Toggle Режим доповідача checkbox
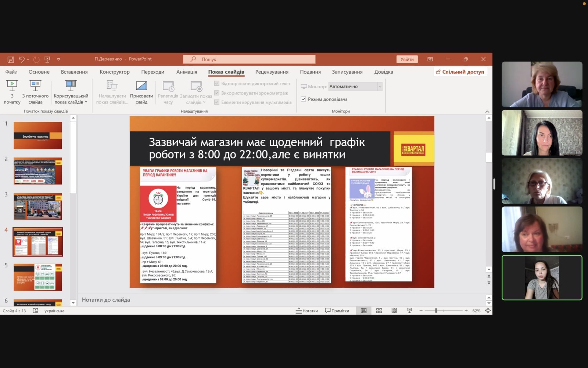The height and width of the screenshot is (368, 588). (x=304, y=99)
